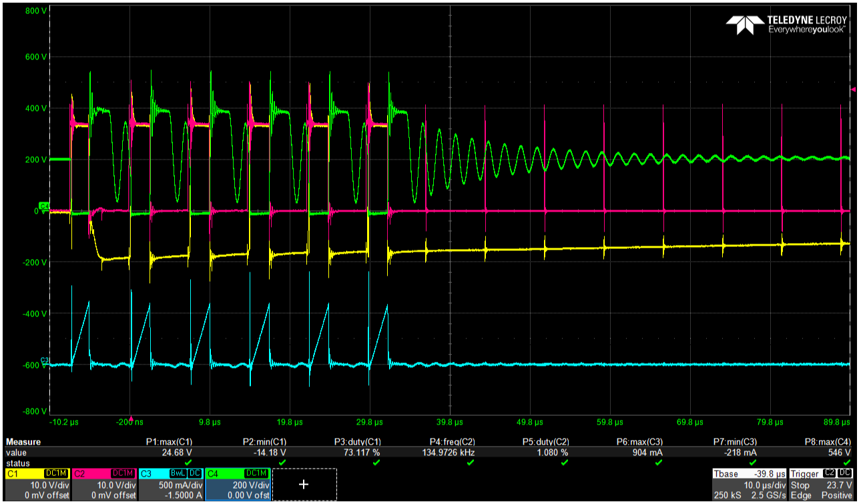Click the status checkmark under P4
Image resolution: width=859 pixels, height=504 pixels.
coord(471,462)
